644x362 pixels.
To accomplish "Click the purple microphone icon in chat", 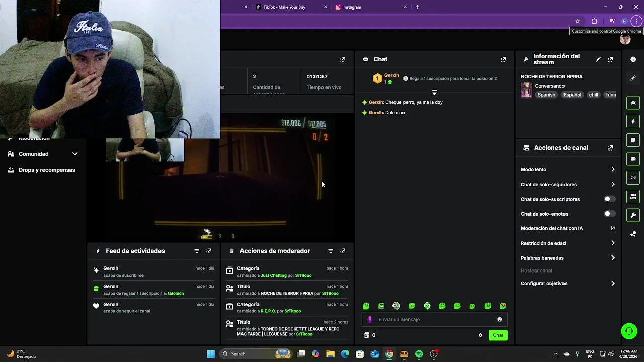I will click(370, 319).
